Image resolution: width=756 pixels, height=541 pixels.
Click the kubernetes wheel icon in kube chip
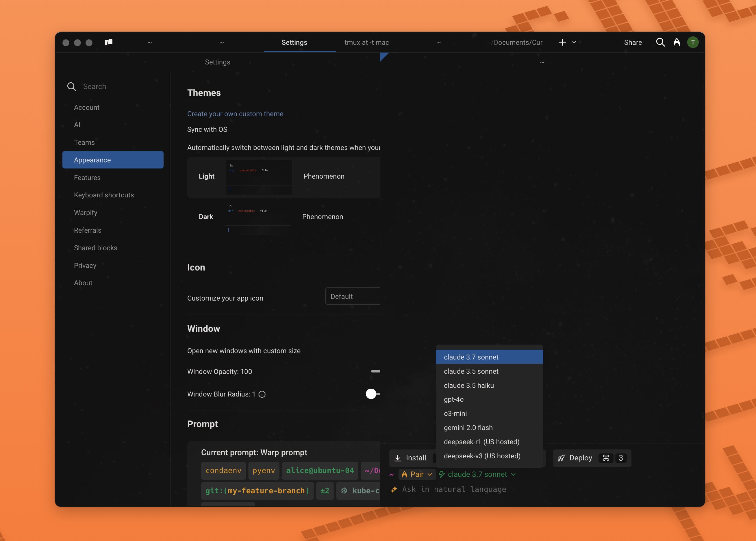[x=344, y=491]
